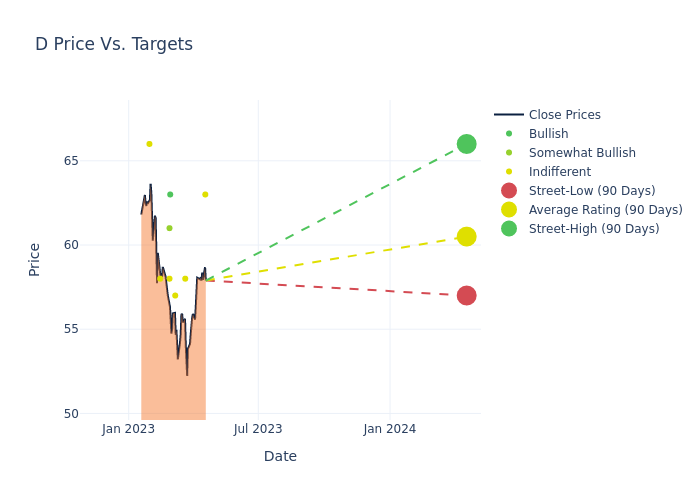700x500 pixels.
Task: Click the yellow dot at price 57
Action: [175, 296]
